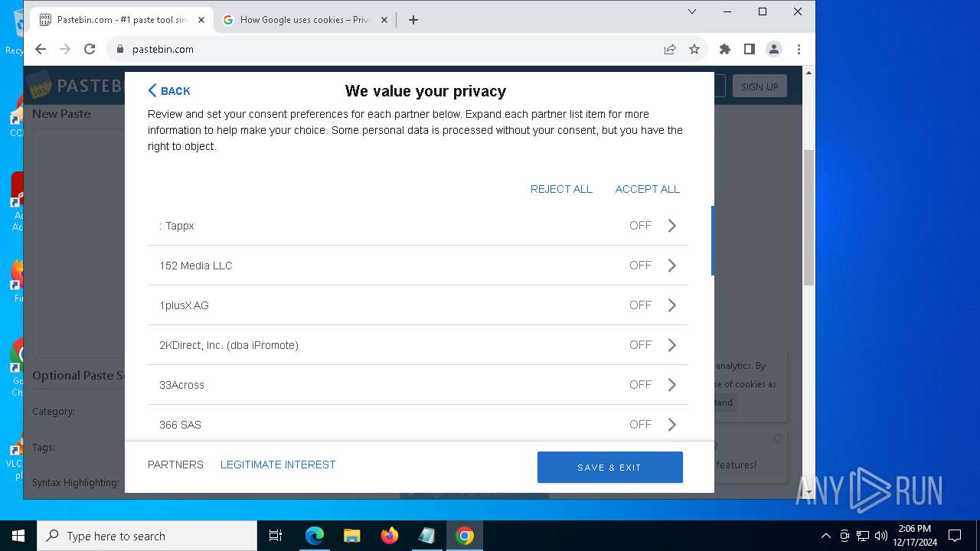Open Task View on the taskbar
980x551 pixels.
tap(276, 536)
